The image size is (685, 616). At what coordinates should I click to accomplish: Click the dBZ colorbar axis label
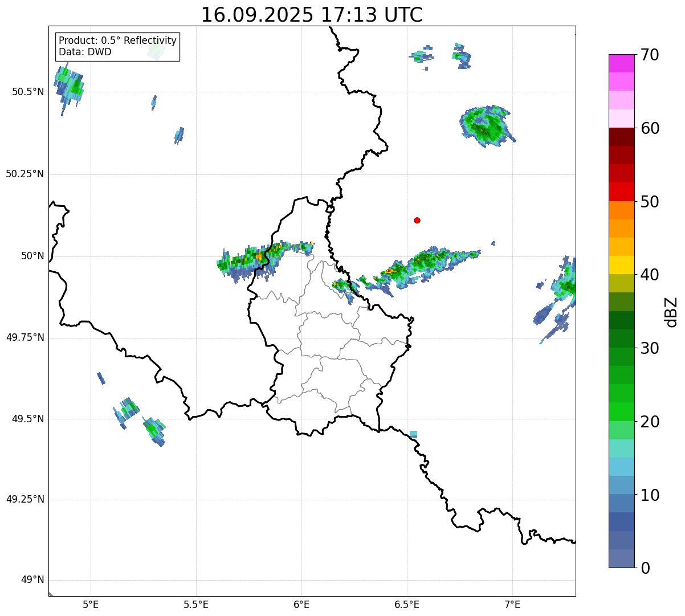pos(671,311)
